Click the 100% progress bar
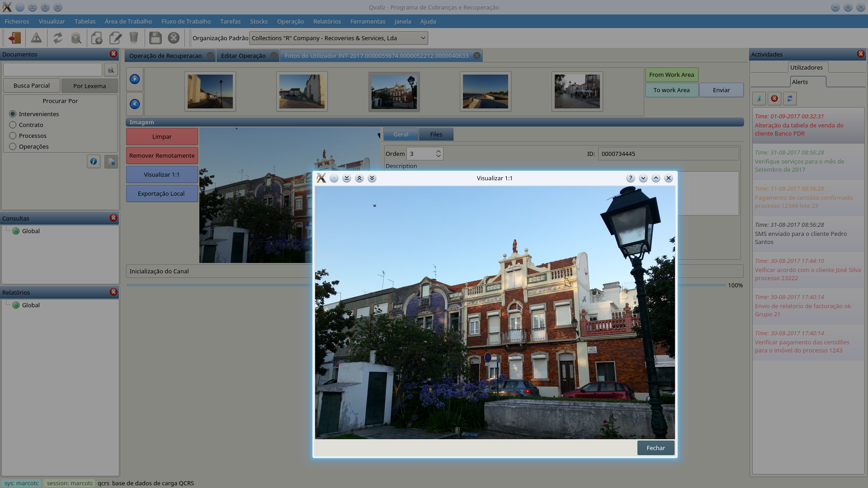The height and width of the screenshot is (488, 868). tap(217, 285)
